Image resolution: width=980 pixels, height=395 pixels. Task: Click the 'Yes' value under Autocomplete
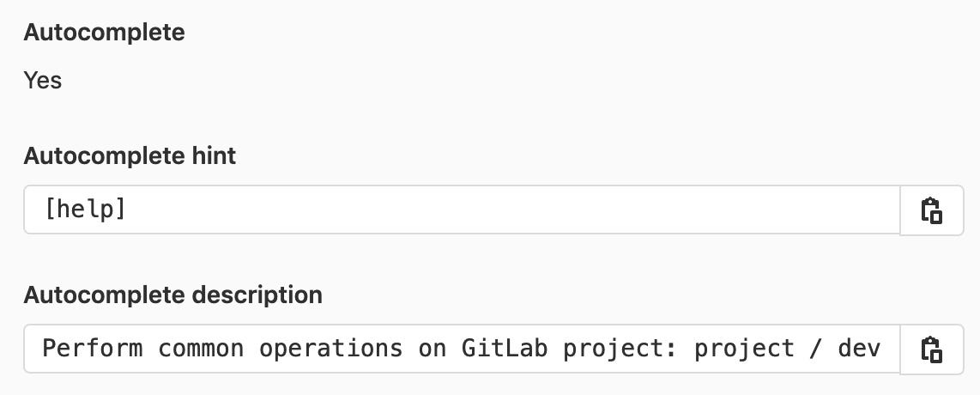(x=43, y=80)
